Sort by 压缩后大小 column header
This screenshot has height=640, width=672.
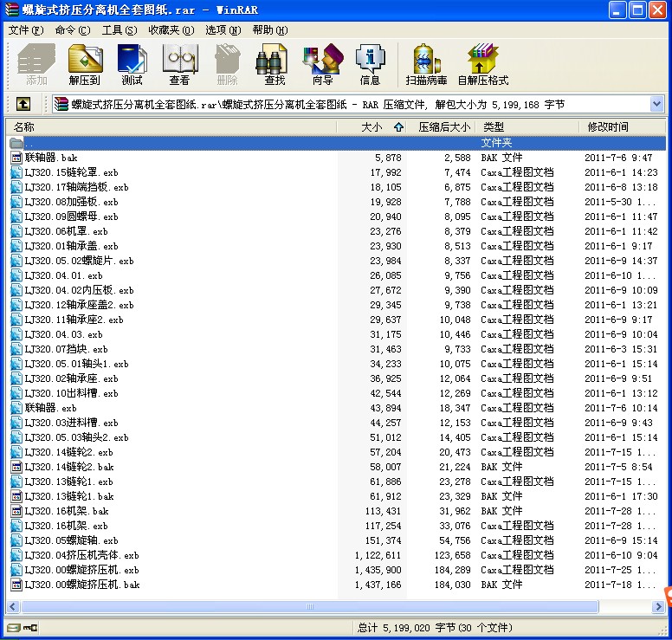pyautogui.click(x=441, y=127)
